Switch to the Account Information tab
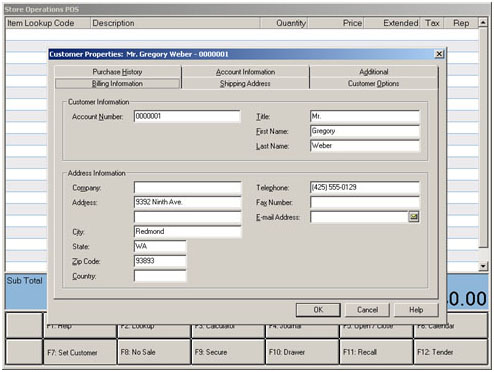 [x=245, y=72]
